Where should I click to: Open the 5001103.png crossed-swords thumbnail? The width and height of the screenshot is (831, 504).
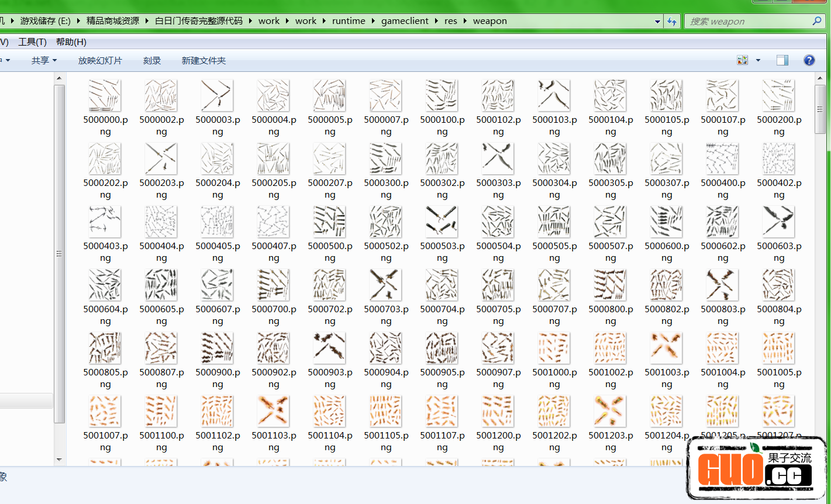273,411
